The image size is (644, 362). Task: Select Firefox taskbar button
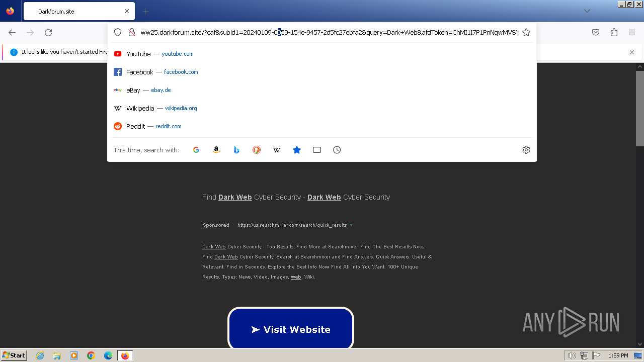(125, 355)
